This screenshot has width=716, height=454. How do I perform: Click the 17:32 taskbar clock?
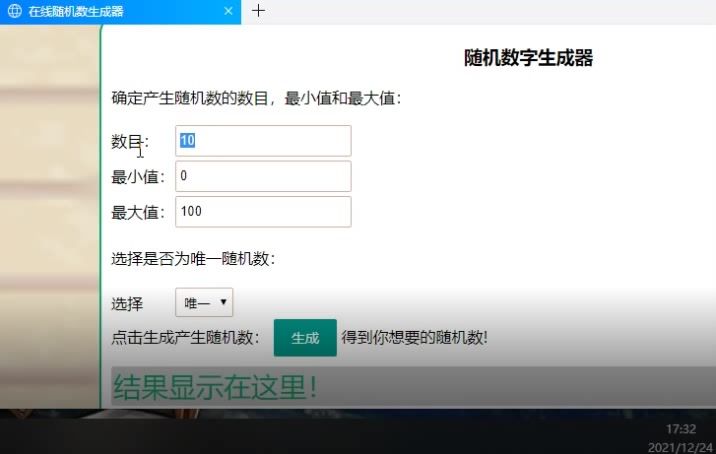(681, 429)
